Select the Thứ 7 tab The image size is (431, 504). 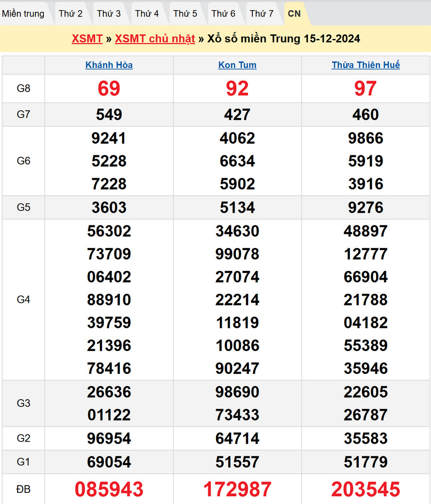262,14
